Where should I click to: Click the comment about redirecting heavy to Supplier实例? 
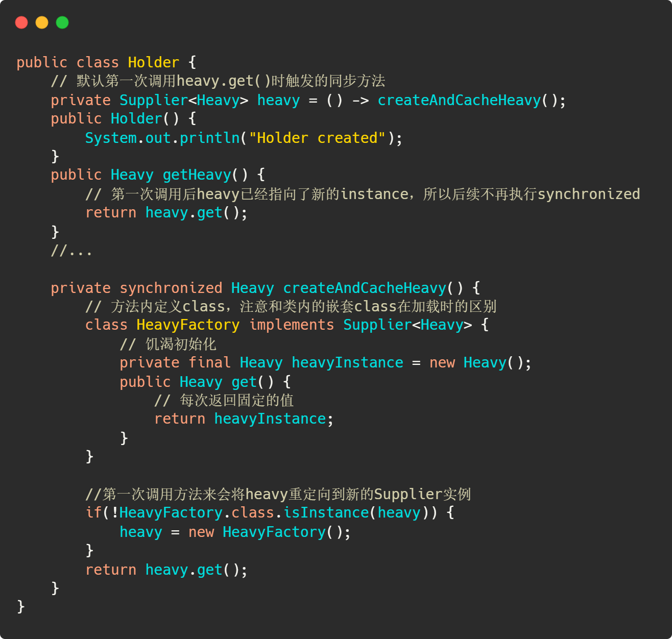click(278, 495)
